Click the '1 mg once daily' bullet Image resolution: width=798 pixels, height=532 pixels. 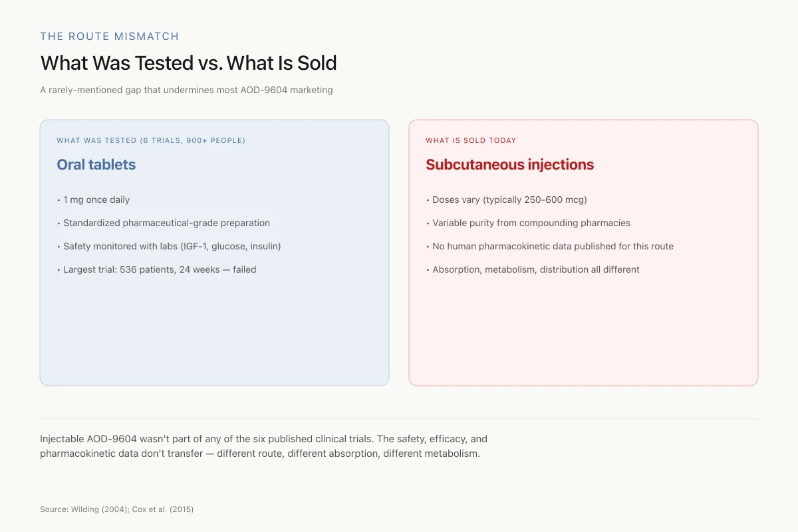tap(93, 199)
